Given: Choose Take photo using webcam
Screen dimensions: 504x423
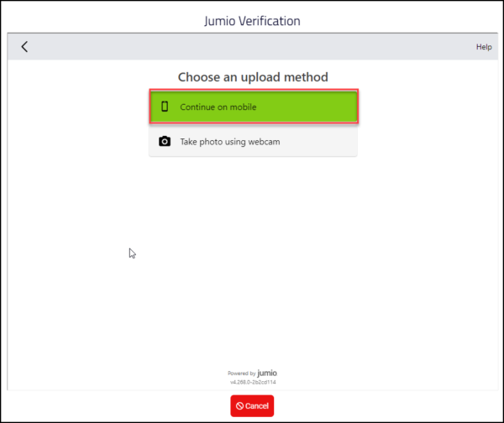Looking at the screenshot, I should tap(253, 141).
